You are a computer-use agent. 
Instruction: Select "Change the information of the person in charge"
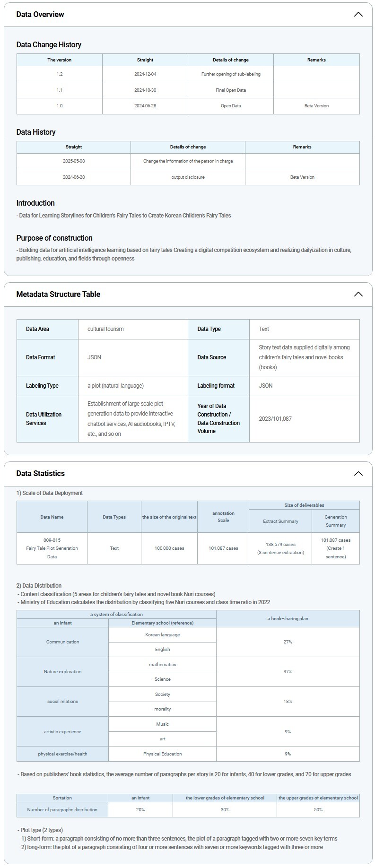pyautogui.click(x=188, y=161)
